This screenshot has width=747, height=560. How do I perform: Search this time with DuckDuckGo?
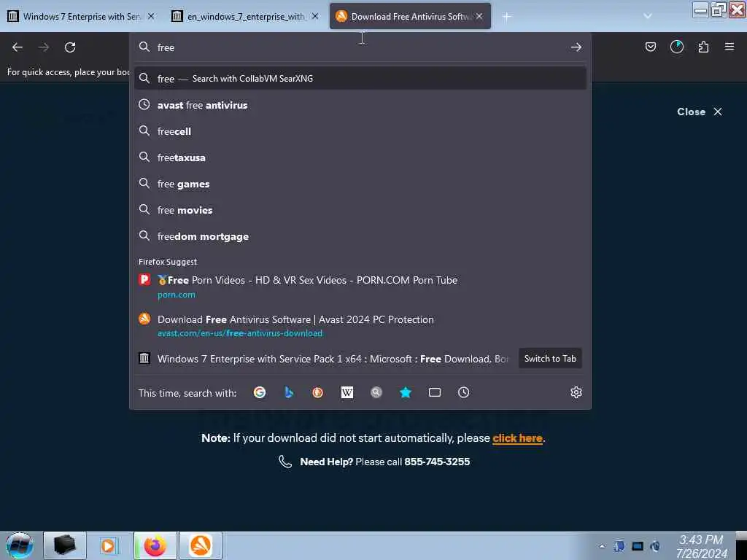[x=318, y=392]
